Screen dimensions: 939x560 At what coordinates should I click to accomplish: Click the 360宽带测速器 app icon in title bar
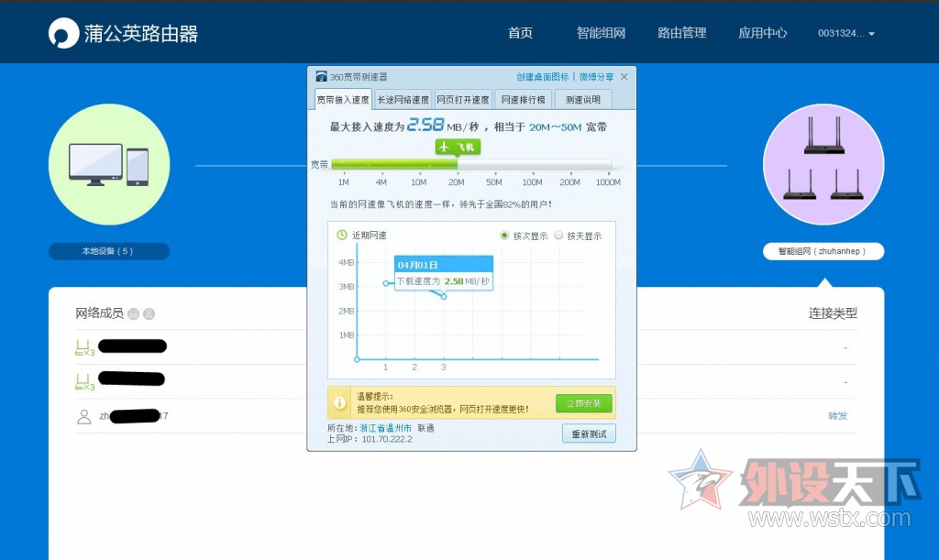coord(322,77)
